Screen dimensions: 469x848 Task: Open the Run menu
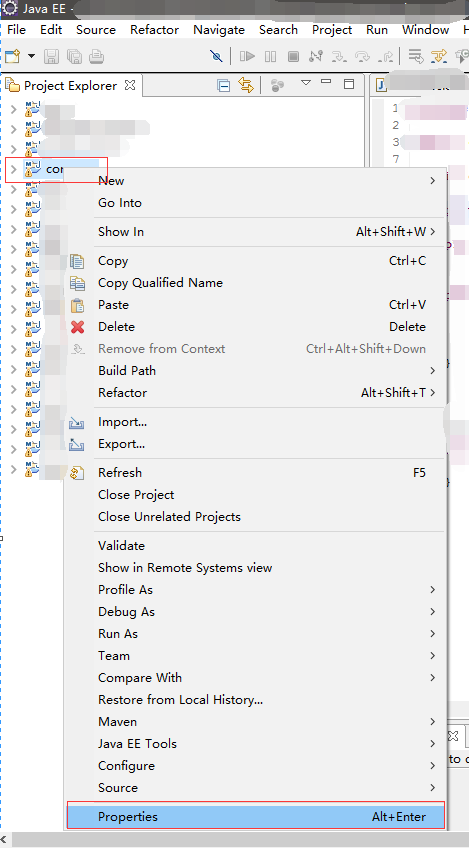click(377, 30)
